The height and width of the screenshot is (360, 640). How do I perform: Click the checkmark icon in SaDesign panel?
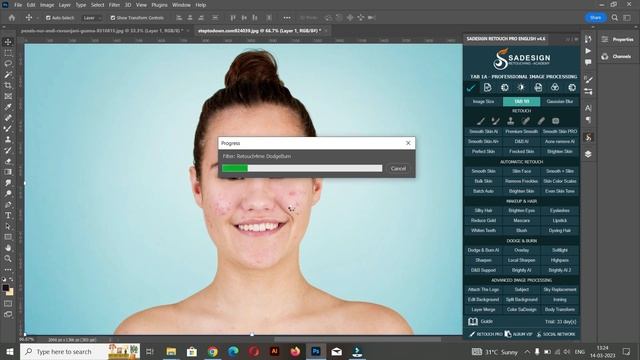click(x=471, y=88)
